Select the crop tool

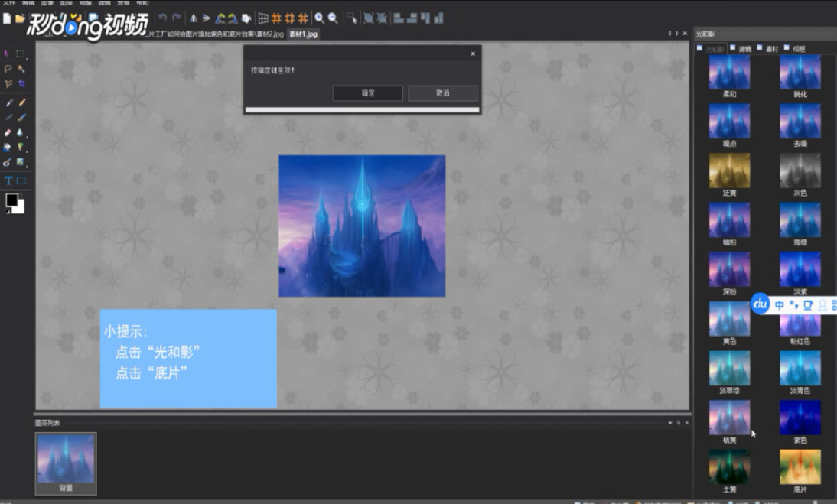click(x=21, y=83)
